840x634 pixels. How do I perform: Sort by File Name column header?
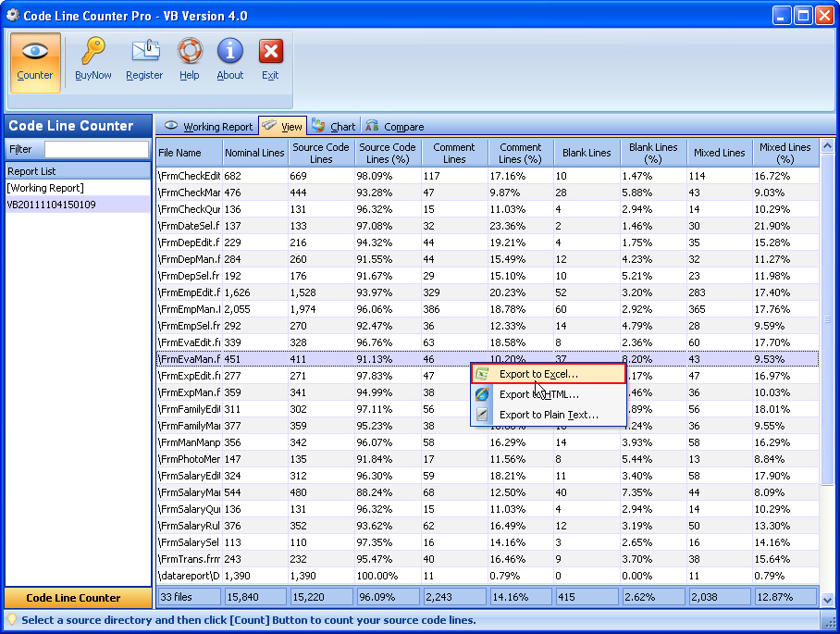tap(189, 153)
